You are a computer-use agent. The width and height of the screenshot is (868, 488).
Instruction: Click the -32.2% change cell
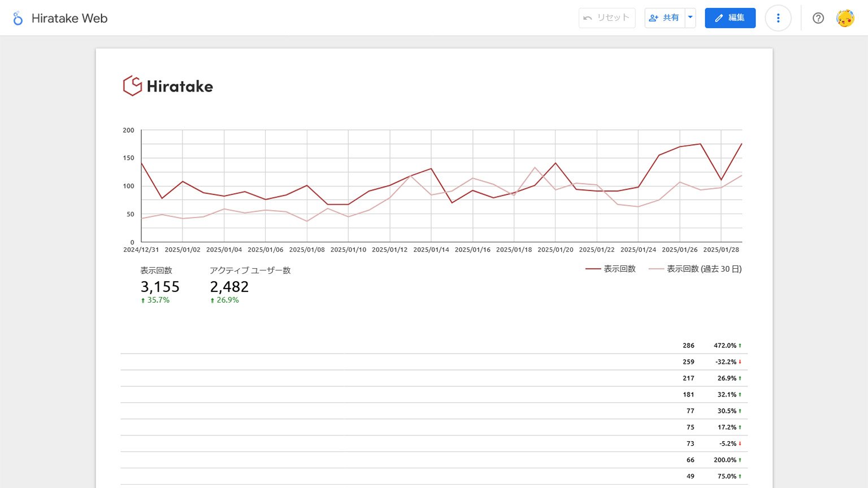tap(728, 362)
